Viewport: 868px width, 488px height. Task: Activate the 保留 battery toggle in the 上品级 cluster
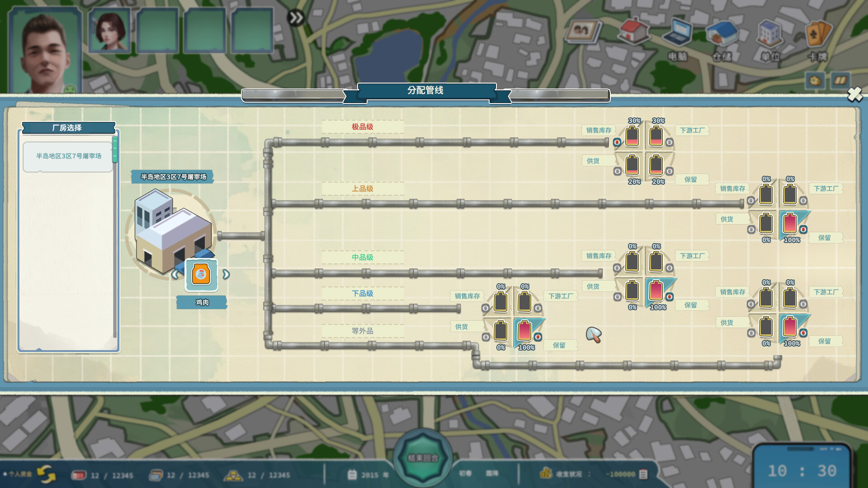803,229
